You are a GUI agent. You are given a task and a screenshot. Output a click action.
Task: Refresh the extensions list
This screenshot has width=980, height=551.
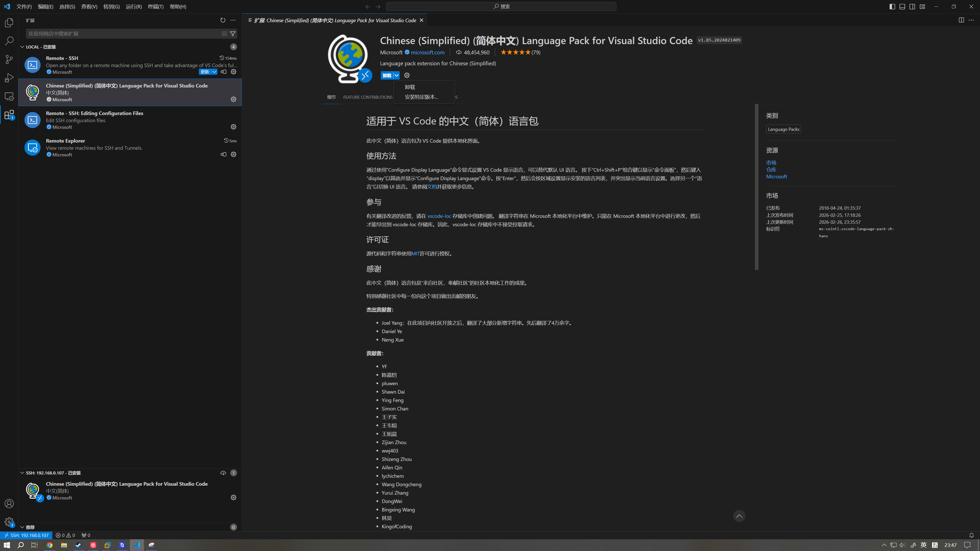[223, 20]
